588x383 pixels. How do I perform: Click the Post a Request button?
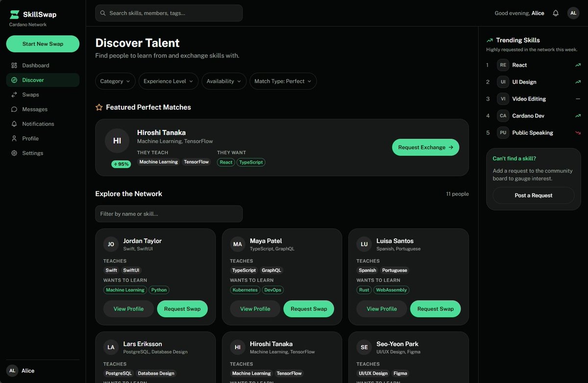tap(534, 195)
